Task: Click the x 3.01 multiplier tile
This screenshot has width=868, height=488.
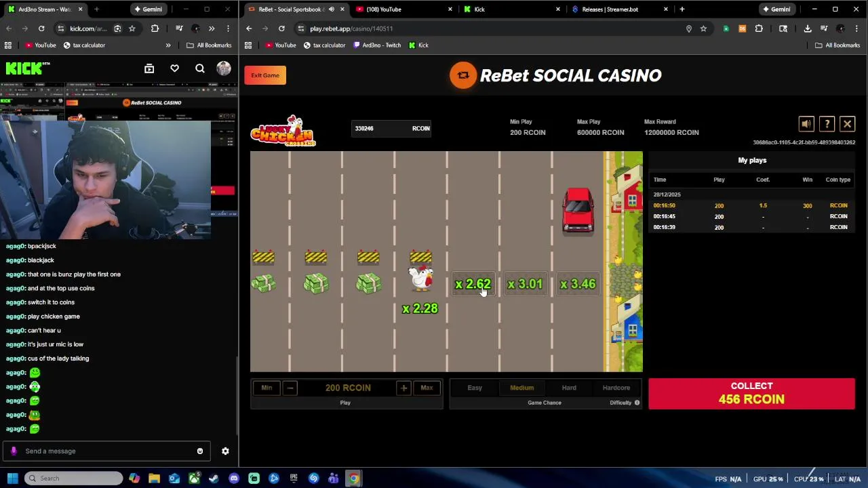Action: tap(525, 285)
